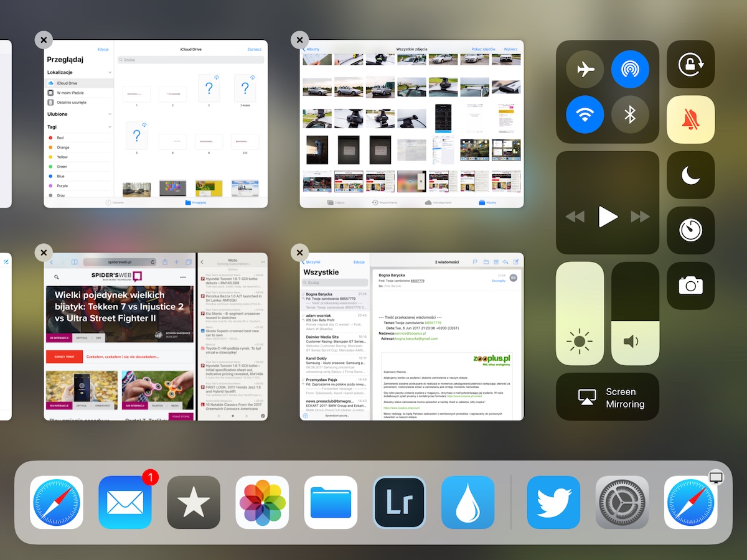Close the Mail app card
This screenshot has width=747, height=560.
pyautogui.click(x=299, y=253)
